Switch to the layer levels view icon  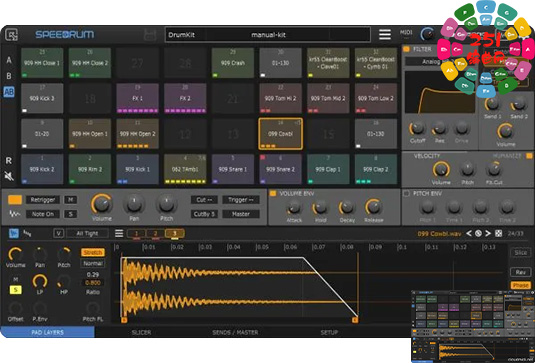[x=27, y=233]
